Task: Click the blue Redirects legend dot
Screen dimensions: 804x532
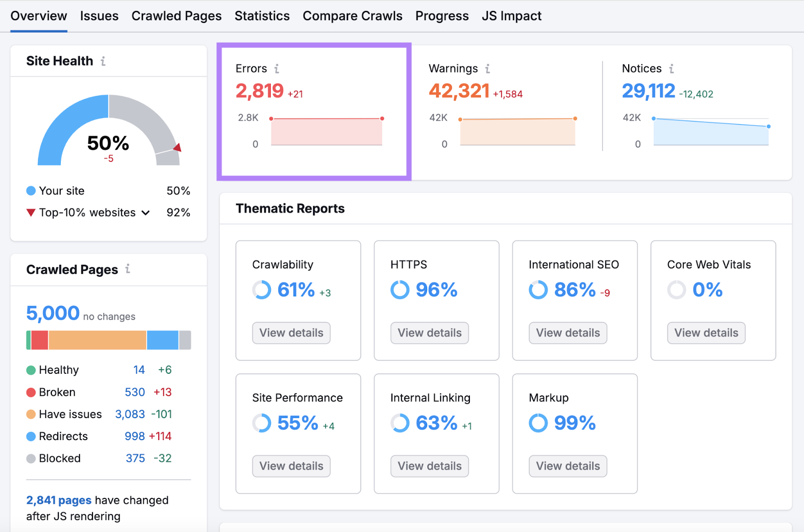Action: (x=31, y=437)
